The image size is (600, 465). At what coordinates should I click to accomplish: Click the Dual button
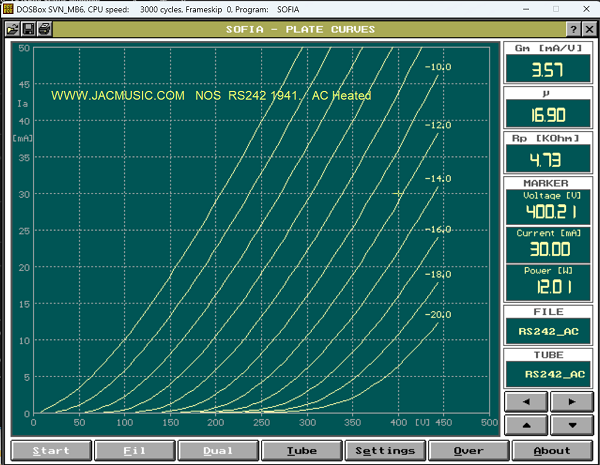218,450
